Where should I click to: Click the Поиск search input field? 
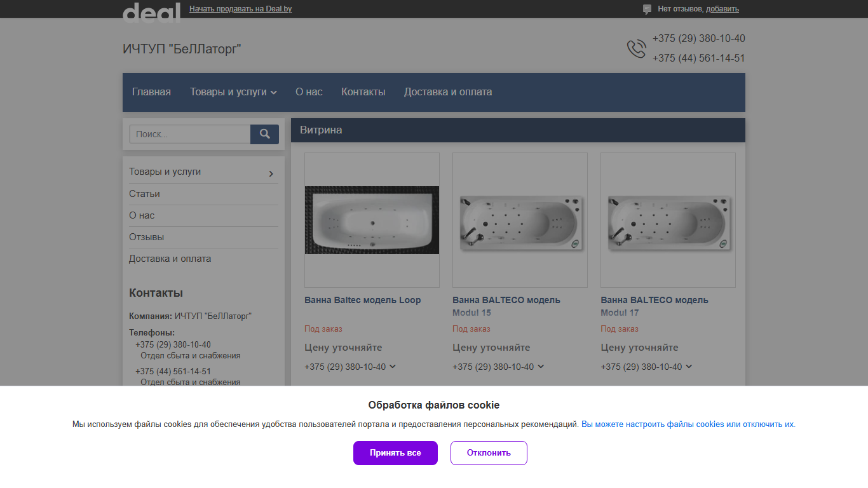point(189,134)
